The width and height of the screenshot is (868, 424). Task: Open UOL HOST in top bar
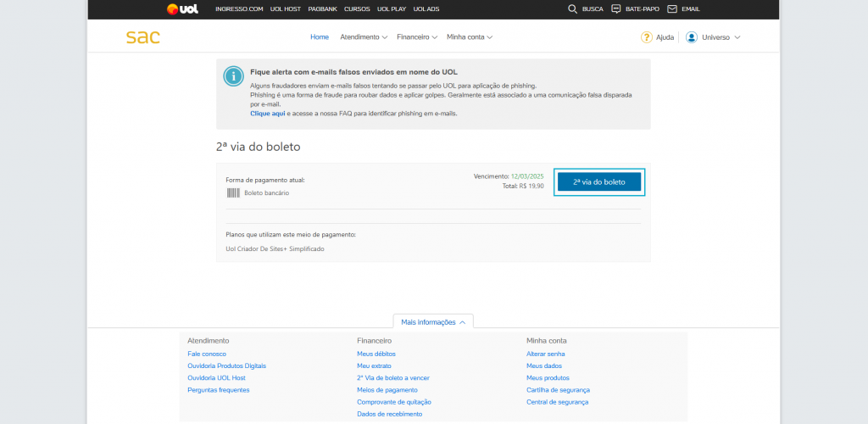[x=285, y=9]
